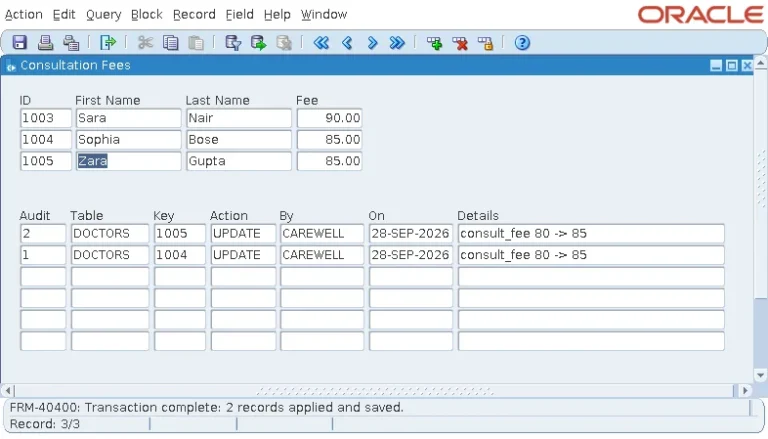Click the Details field for audit key 1005
Image resolution: width=768 pixels, height=439 pixels.
click(591, 234)
